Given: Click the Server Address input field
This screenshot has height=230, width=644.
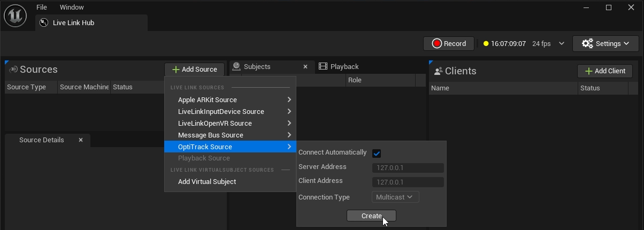Looking at the screenshot, I should click(408, 168).
